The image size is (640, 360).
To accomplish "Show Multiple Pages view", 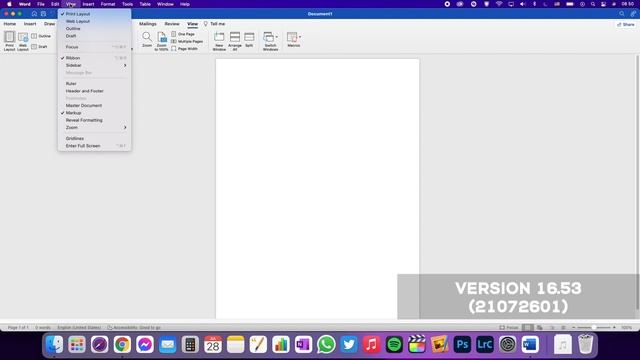I will coord(187,41).
